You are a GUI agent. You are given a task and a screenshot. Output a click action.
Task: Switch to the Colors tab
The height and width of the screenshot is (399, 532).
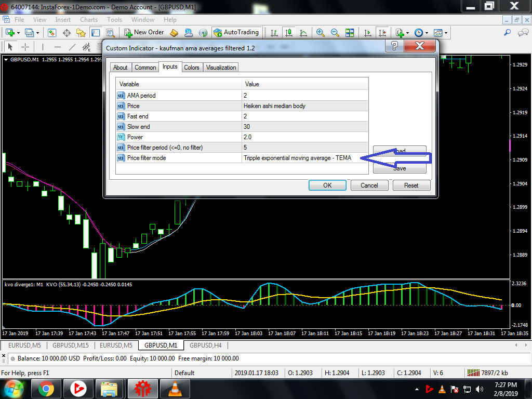click(192, 68)
